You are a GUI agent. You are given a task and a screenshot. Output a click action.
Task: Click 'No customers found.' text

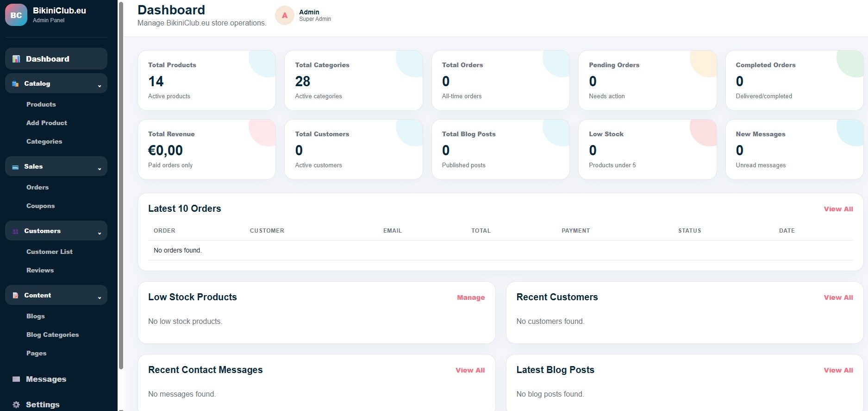[550, 321]
